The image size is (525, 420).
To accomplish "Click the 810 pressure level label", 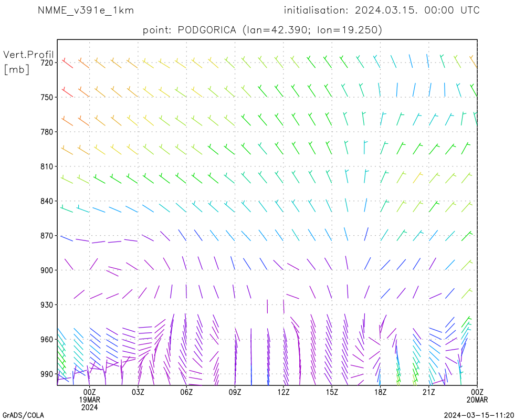I will [47, 166].
